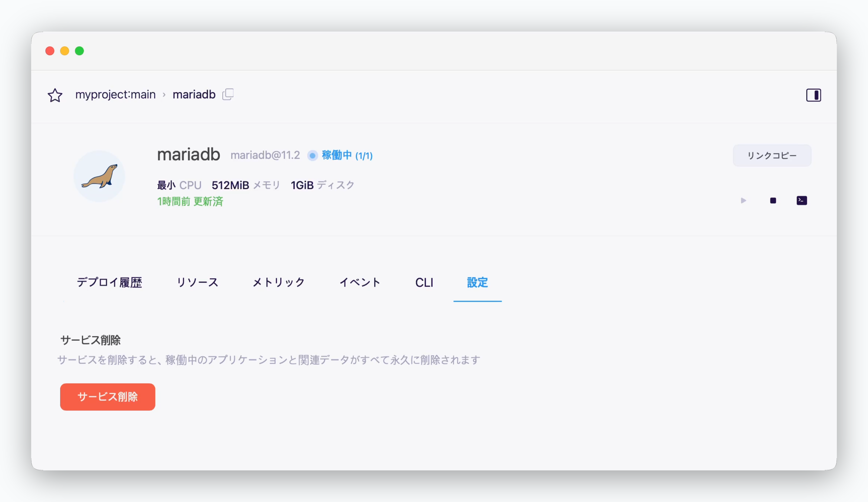
Task: Click the mariadb@11.2 version label
Action: tap(265, 155)
